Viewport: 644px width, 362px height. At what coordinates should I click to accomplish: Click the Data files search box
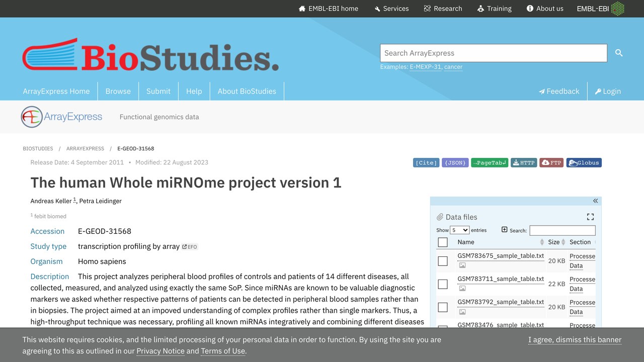tap(562, 230)
